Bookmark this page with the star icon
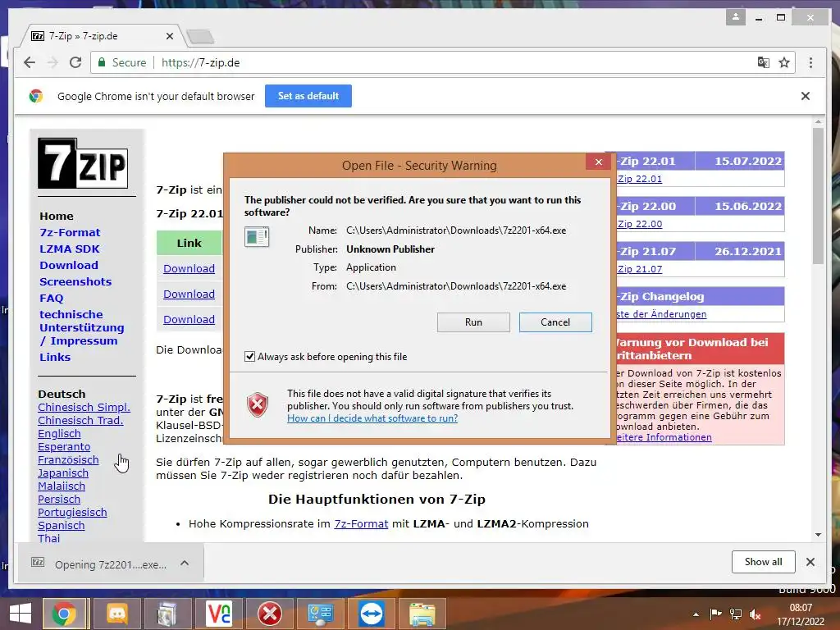The image size is (840, 630). 784,62
